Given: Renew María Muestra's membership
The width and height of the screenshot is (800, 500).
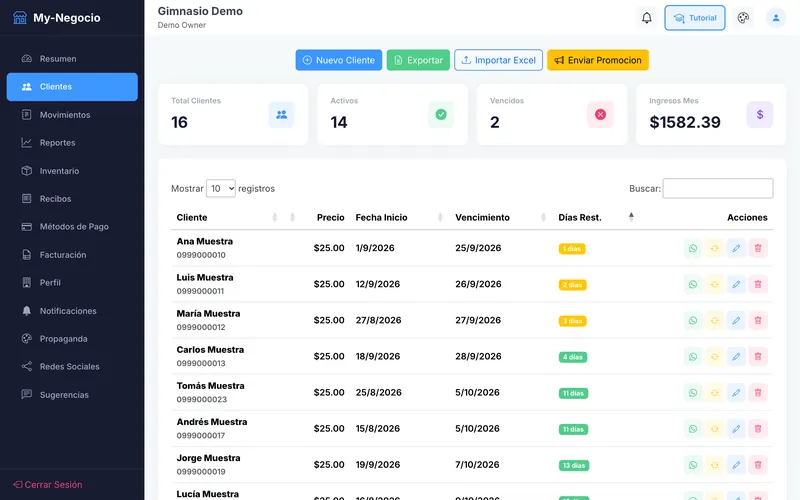Looking at the screenshot, I should point(714,320).
